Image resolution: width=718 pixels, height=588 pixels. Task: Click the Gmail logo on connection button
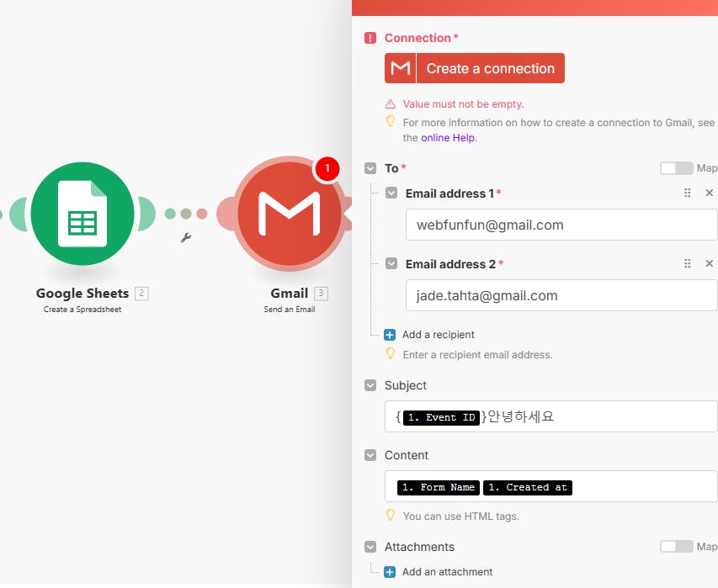[x=400, y=68]
